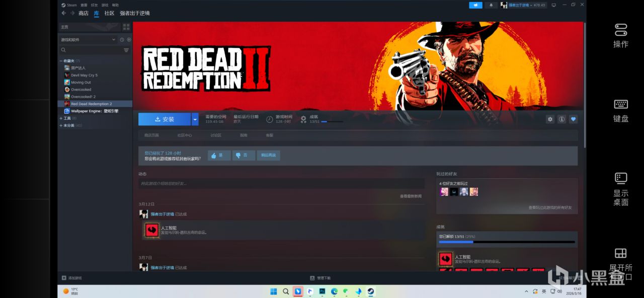Switch library to grid view icon

click(x=126, y=27)
